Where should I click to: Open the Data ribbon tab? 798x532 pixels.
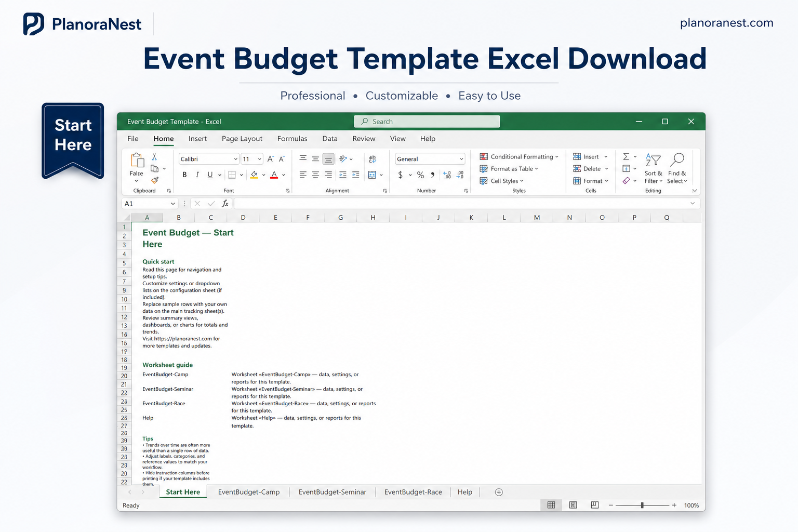pos(330,139)
